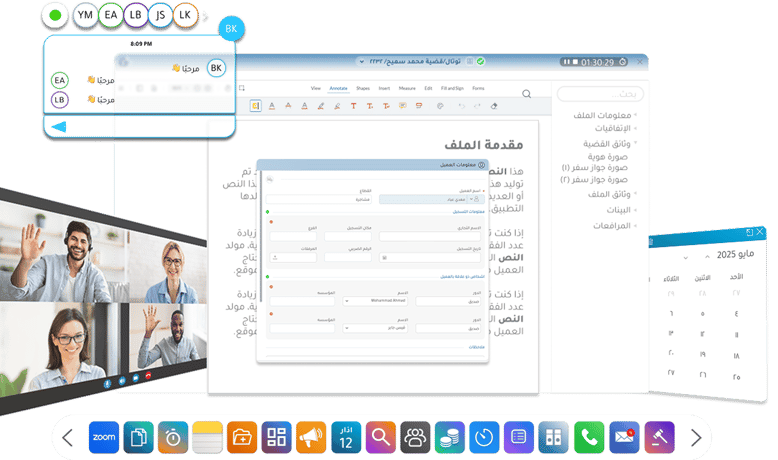Select the highlight tool in annotate toolbar
The width and height of the screenshot is (778, 460).
pos(256,106)
